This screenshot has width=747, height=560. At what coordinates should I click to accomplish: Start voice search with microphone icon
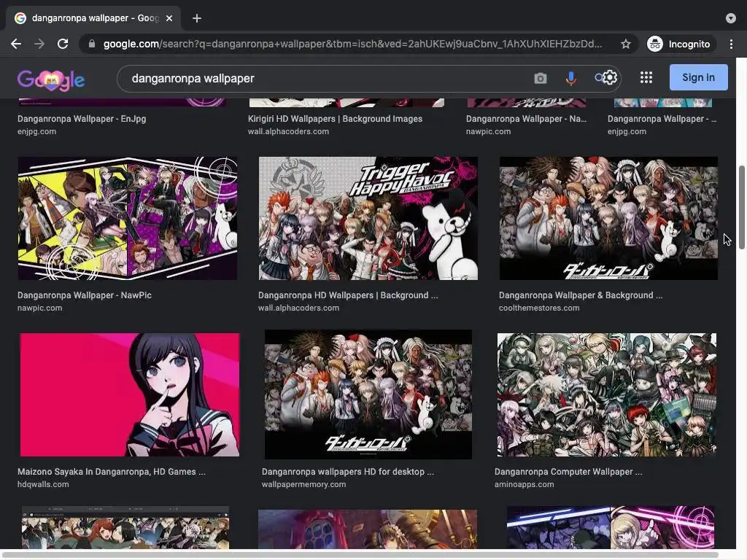[570, 78]
